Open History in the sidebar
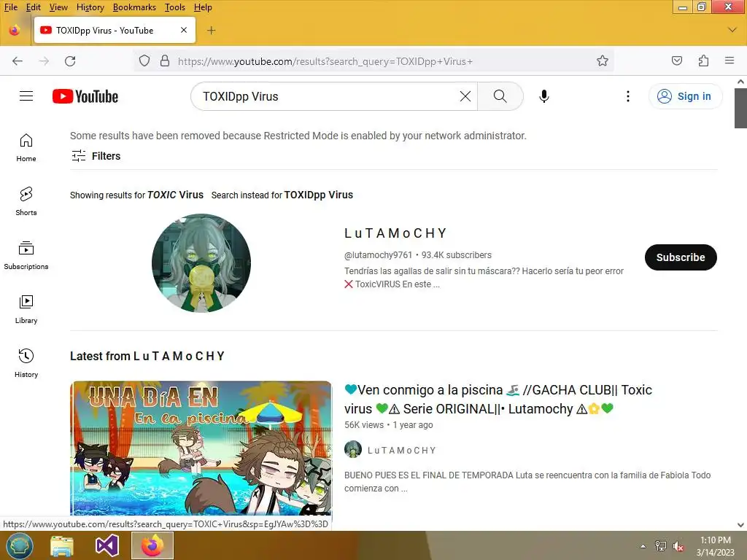 point(26,363)
